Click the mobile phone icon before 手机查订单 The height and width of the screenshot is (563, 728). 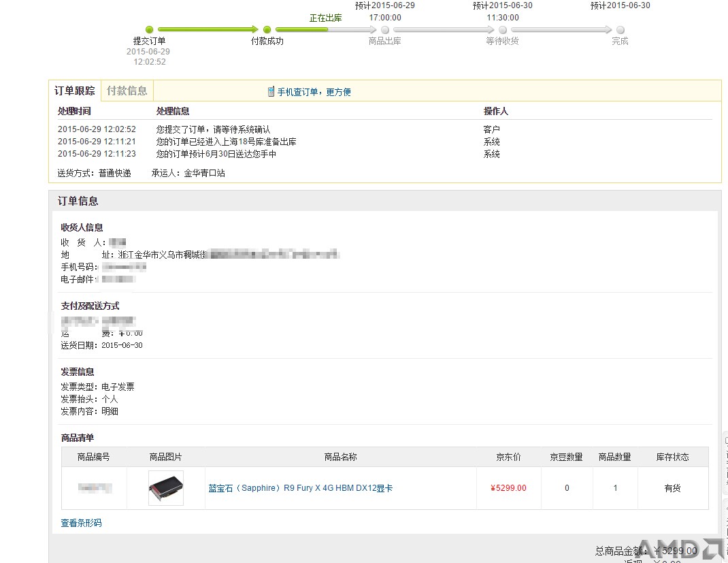tap(271, 92)
